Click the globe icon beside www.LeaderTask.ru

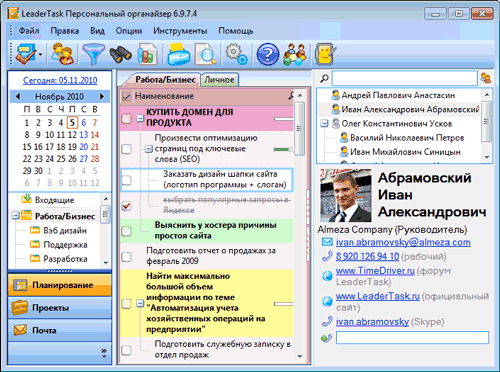tap(327, 301)
